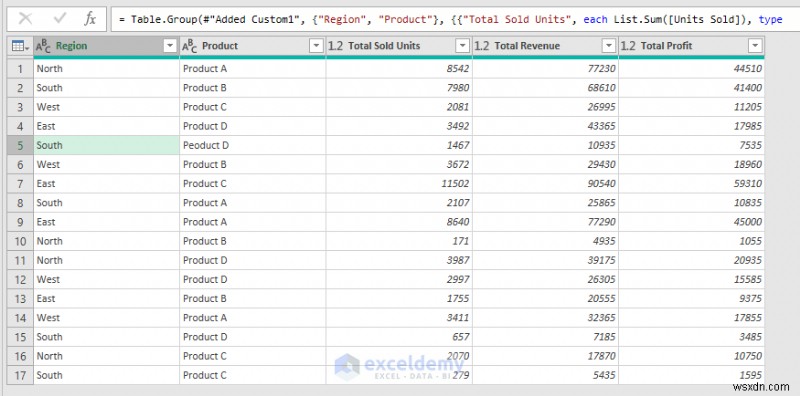Viewport: 800px width, 396px height.
Task: Click Product C cell in row 3
Action: pyautogui.click(x=253, y=107)
